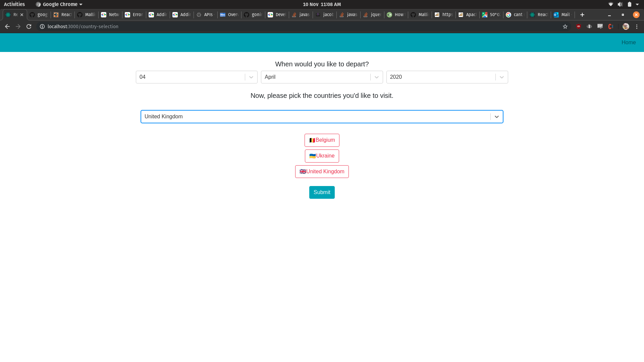
Task: Open a new tab with the plus icon
Action: (582, 15)
